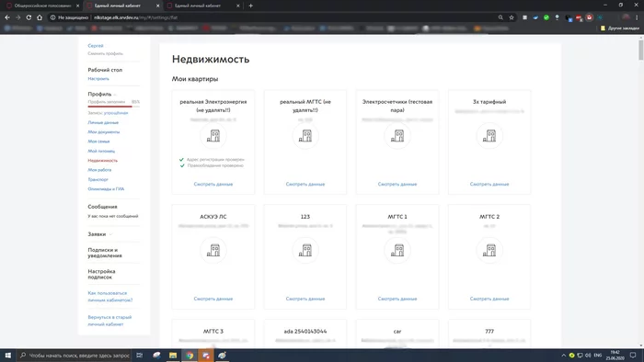Click 'Как пользоваться личным кабинетом?' link

pyautogui.click(x=110, y=297)
